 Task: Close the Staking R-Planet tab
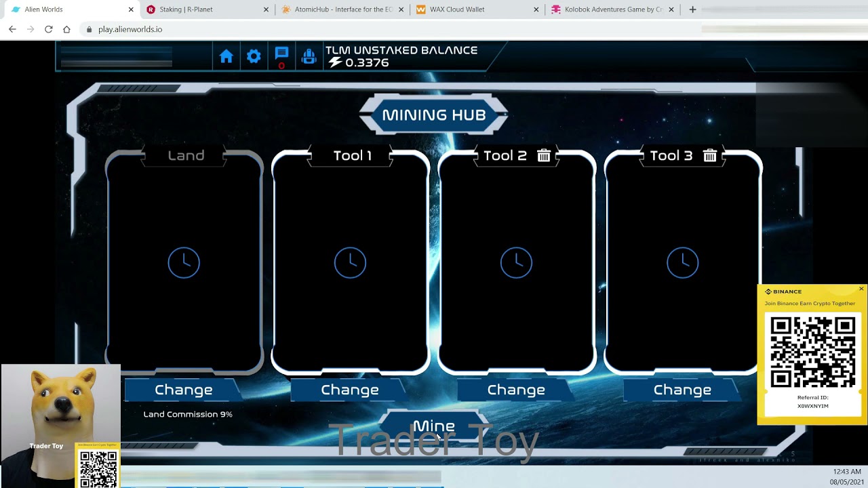pos(266,9)
